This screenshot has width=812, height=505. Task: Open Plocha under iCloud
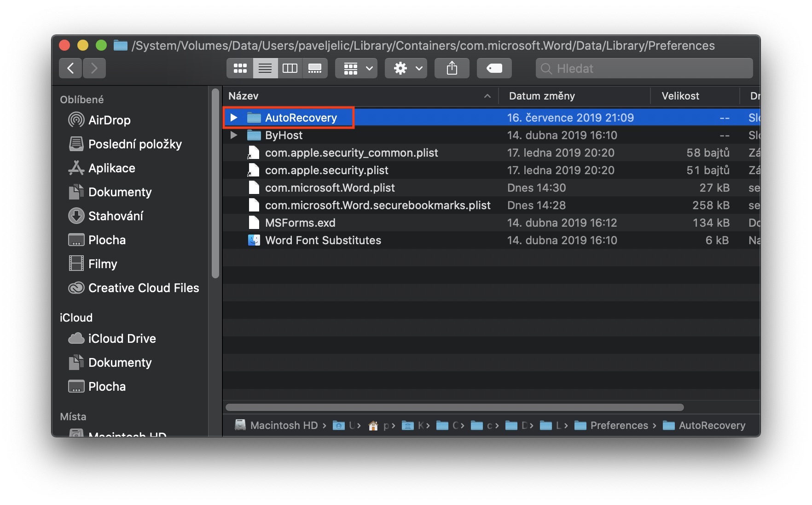coord(97,386)
